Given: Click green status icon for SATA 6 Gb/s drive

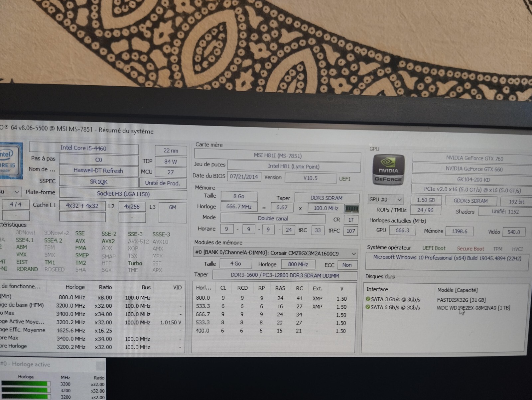Looking at the screenshot, I should [368, 307].
